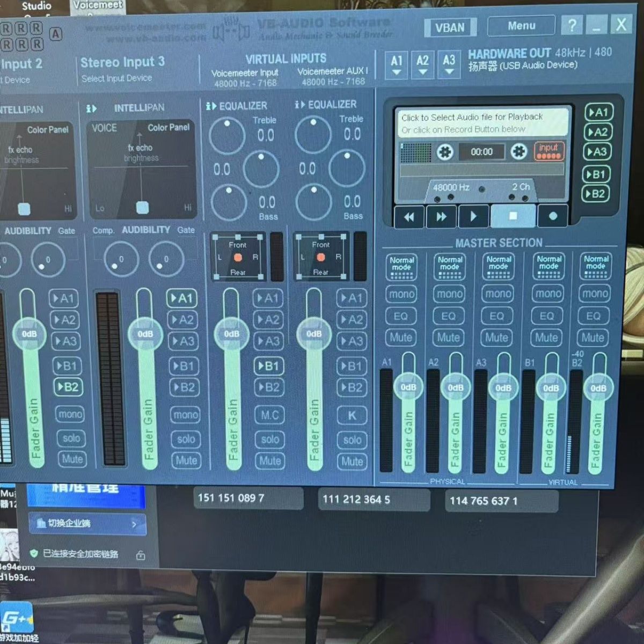Image resolution: width=644 pixels, height=644 pixels.
Task: Click the Voicemeeter Input Bass knob
Action: [x=229, y=202]
